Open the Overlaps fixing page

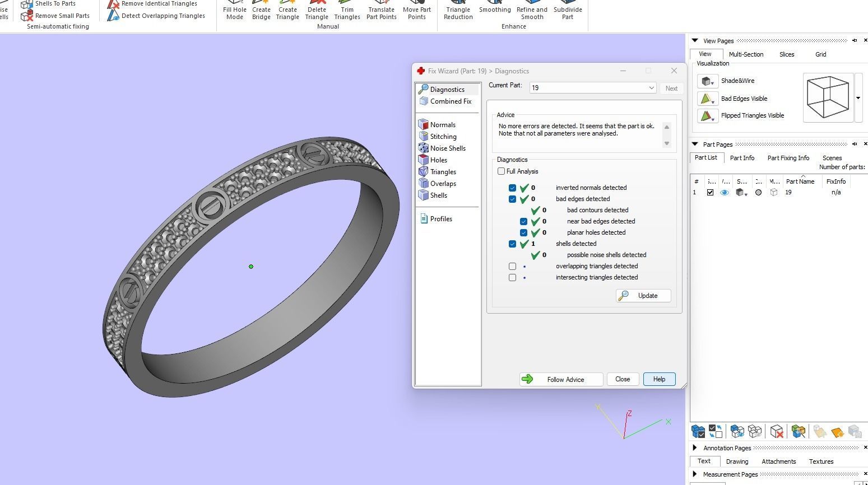(x=437, y=184)
